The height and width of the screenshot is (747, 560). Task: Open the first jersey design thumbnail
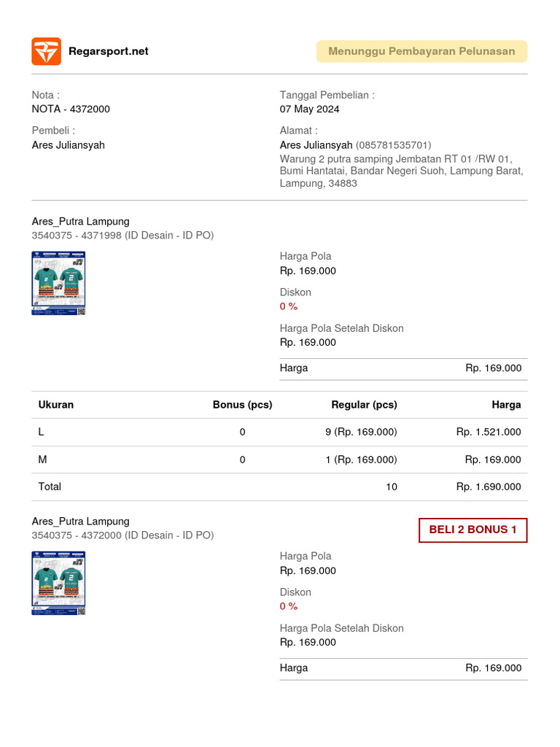(58, 283)
